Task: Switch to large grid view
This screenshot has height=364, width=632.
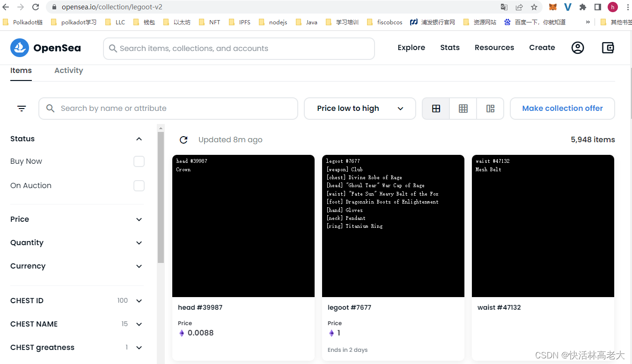Action: point(436,109)
